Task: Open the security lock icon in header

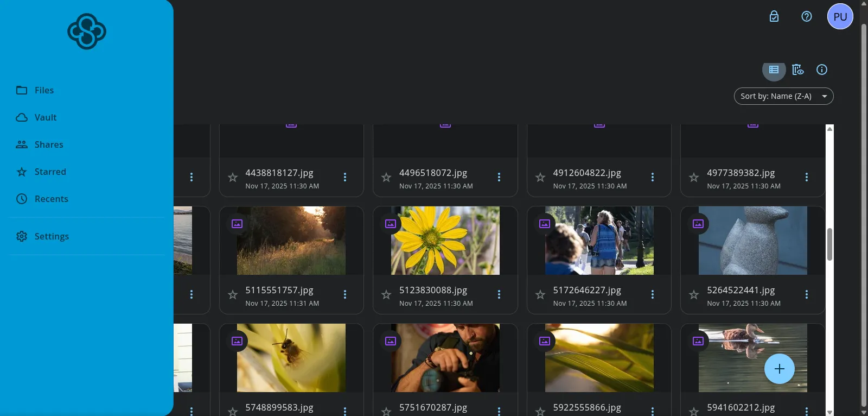Action: 774,16
